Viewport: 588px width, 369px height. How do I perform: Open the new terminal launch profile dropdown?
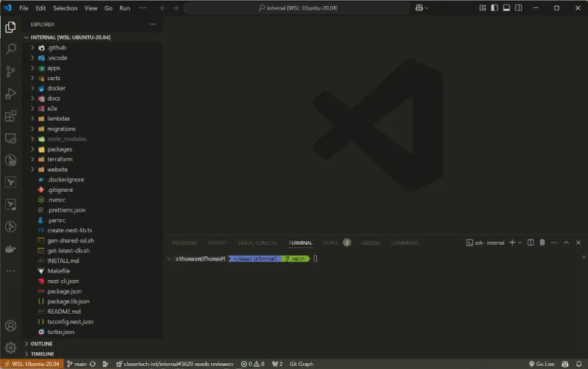click(520, 243)
